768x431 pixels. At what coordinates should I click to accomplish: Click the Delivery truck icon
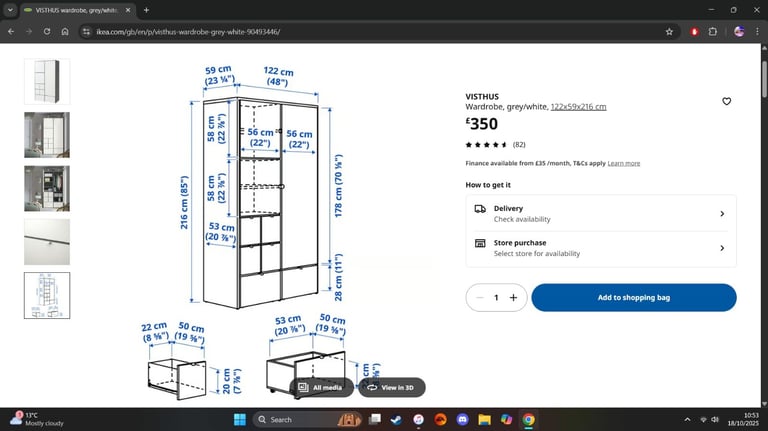[x=480, y=209]
